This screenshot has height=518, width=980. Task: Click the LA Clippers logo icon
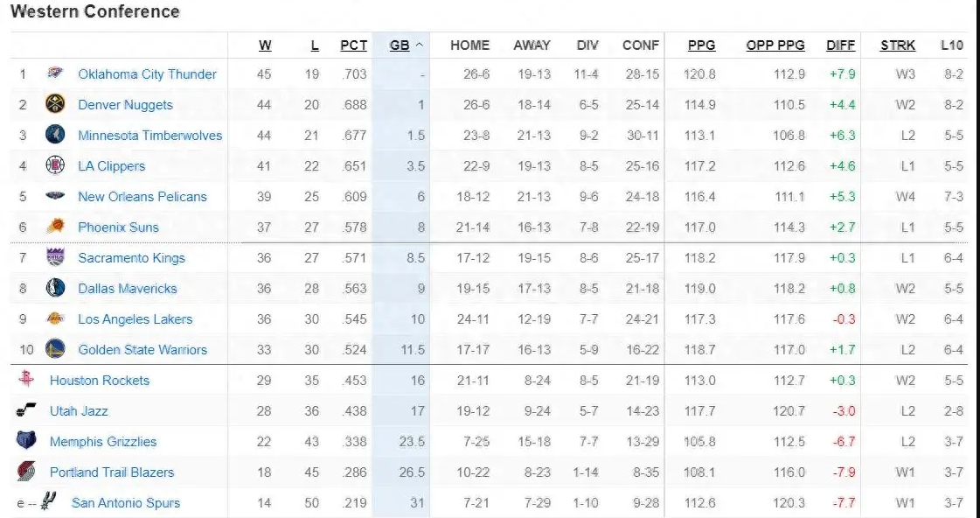tap(55, 165)
